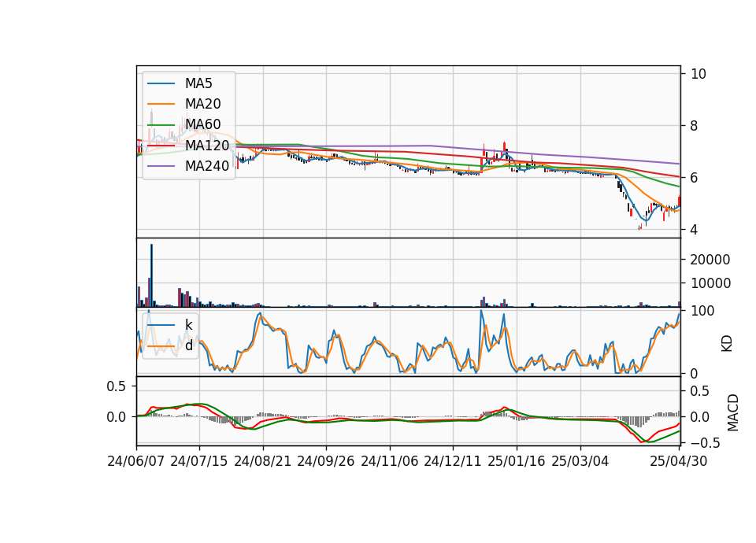Click the tallest volume bar in June 2024
Image resolution: width=756 pixels, height=543 pixels.
point(151,275)
